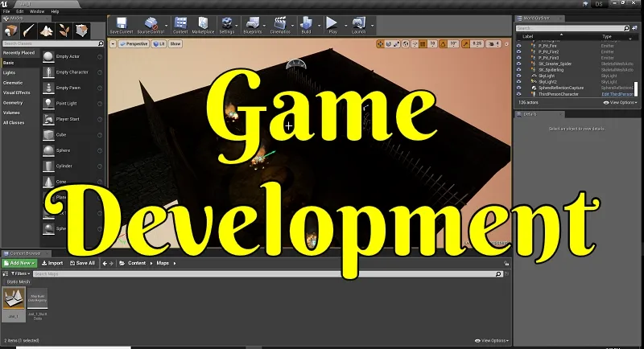The width and height of the screenshot is (644, 349).
Task: Open World Outliner View Options dropdown
Action: tap(620, 102)
